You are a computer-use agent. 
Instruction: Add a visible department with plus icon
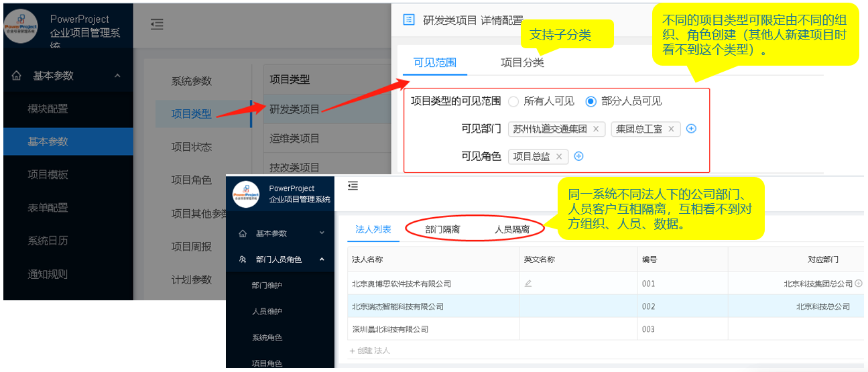tap(692, 129)
